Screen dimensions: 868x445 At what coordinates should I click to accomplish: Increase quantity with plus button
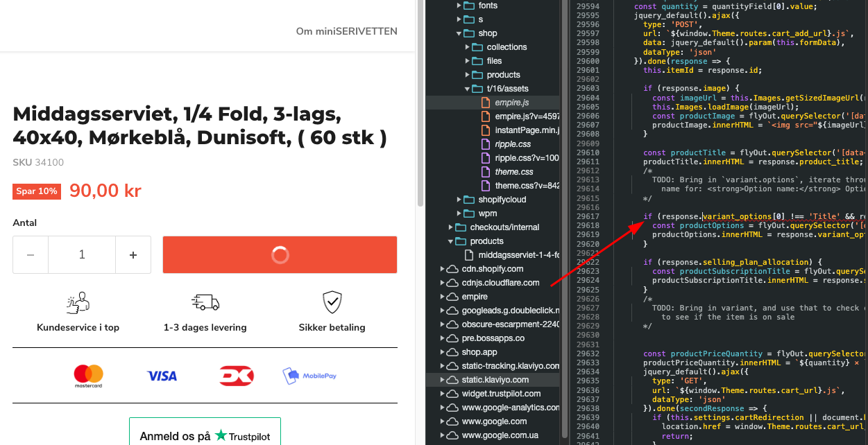coord(133,255)
